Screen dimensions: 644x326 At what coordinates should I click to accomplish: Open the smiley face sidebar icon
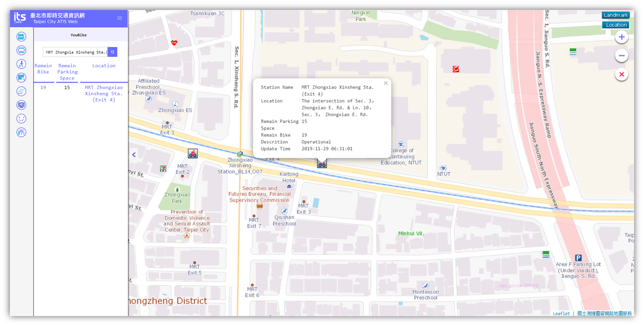[x=21, y=119]
